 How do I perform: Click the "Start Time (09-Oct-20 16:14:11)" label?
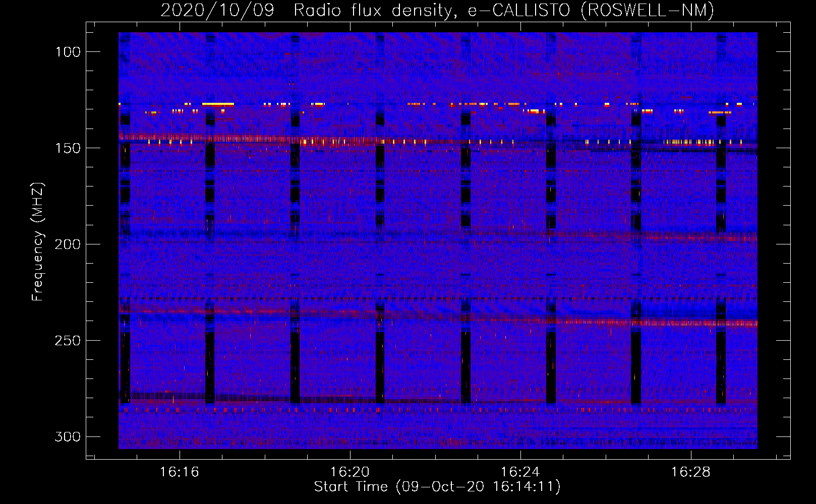[437, 487]
